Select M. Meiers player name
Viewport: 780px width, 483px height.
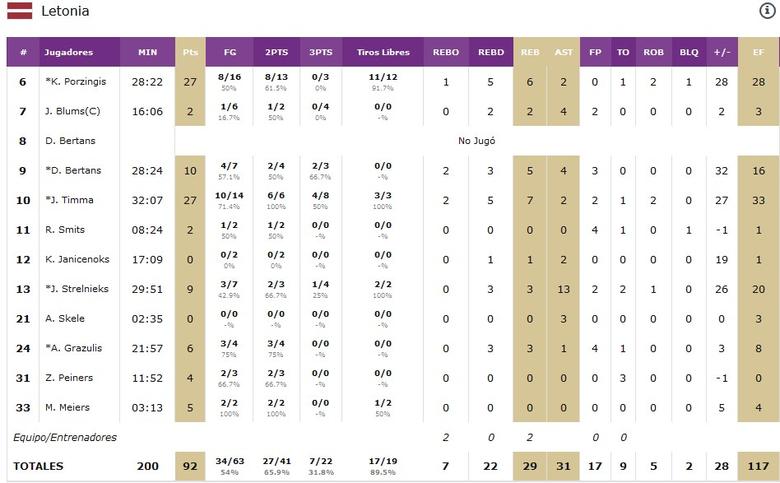[x=68, y=408]
